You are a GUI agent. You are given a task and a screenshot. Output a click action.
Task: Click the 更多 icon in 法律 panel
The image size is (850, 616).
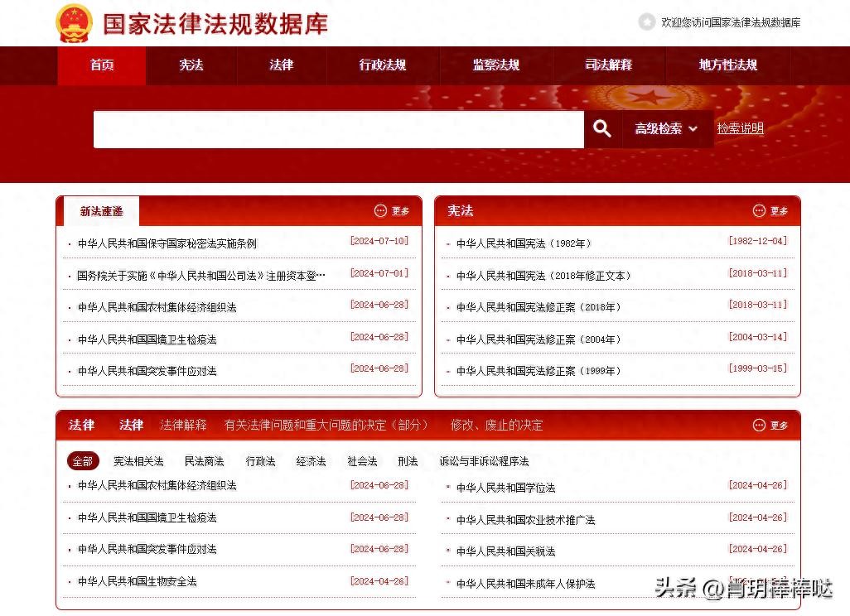[760, 425]
